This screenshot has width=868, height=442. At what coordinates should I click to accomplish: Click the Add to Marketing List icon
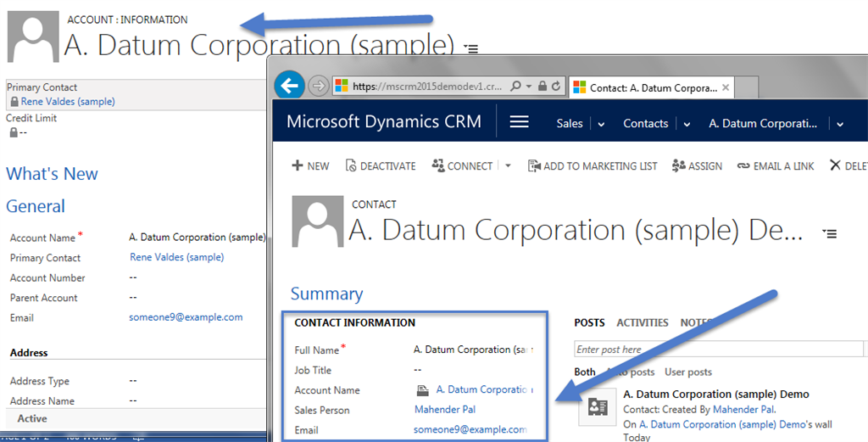point(534,166)
